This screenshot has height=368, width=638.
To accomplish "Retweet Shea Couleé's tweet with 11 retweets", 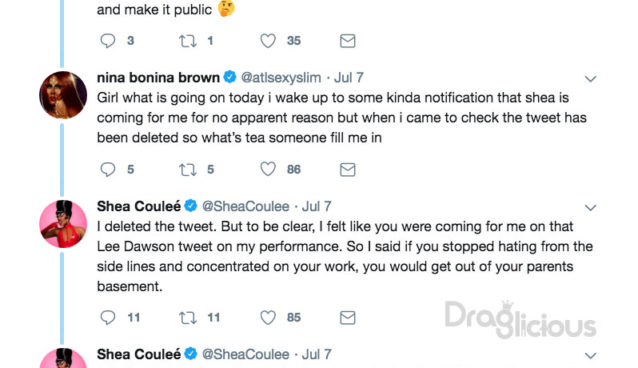I will point(188,318).
